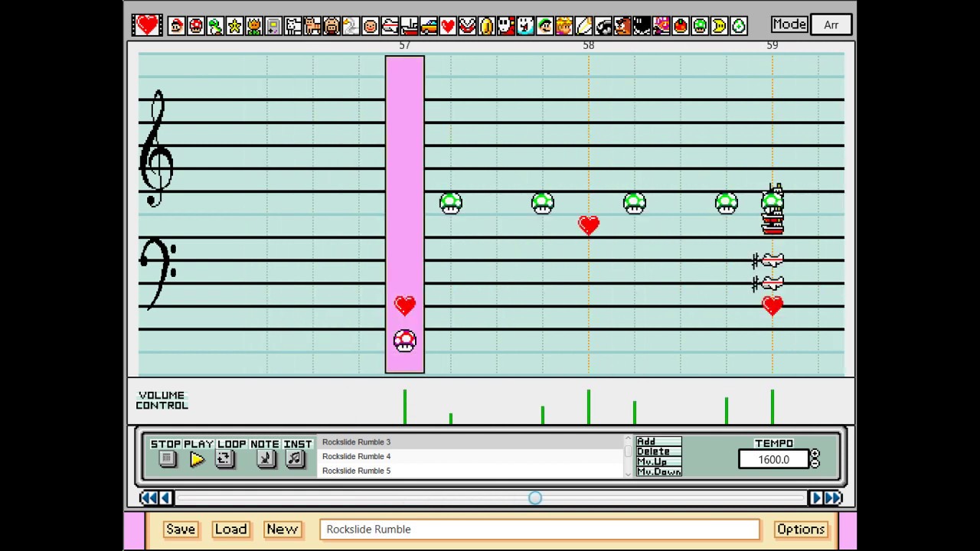Click the song position slider handle
Viewport: 980px width, 551px height.
[535, 498]
